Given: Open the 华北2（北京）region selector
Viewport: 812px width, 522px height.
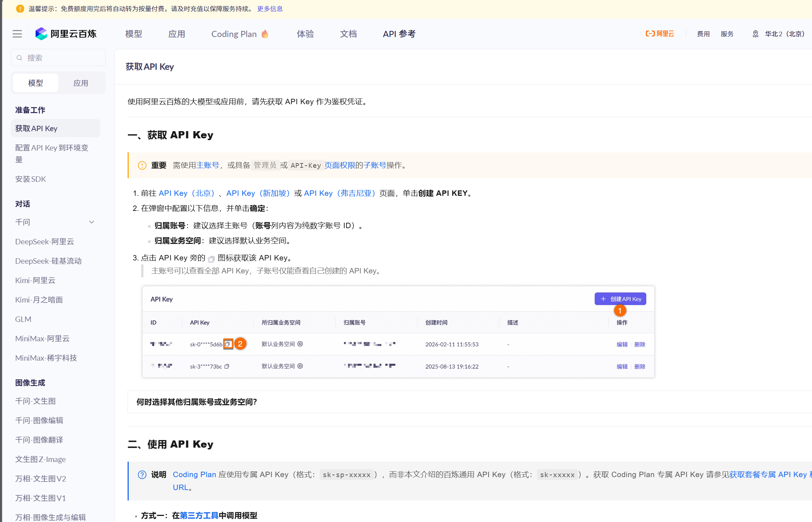Looking at the screenshot, I should (x=784, y=34).
